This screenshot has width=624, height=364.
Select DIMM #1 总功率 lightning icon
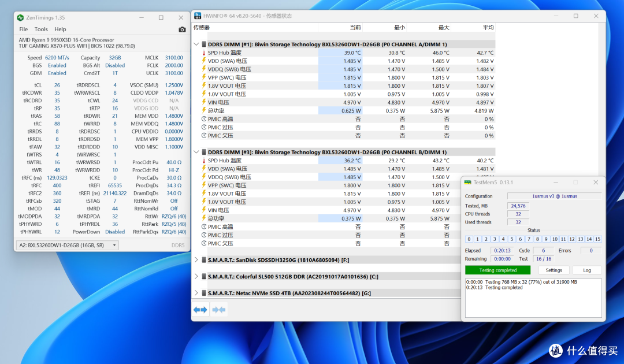[x=204, y=110]
